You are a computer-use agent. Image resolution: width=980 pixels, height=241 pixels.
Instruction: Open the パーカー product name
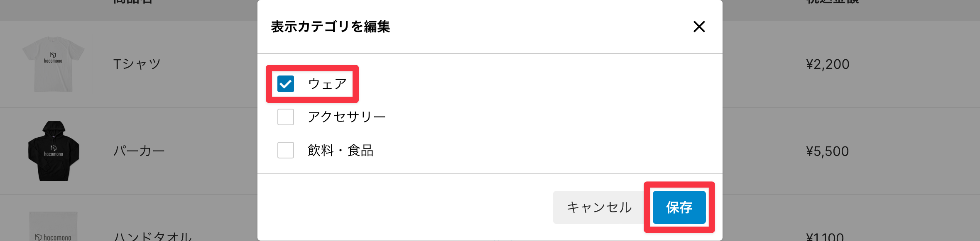139,151
